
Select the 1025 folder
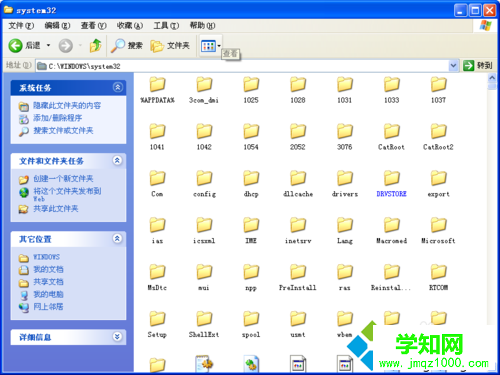(251, 90)
